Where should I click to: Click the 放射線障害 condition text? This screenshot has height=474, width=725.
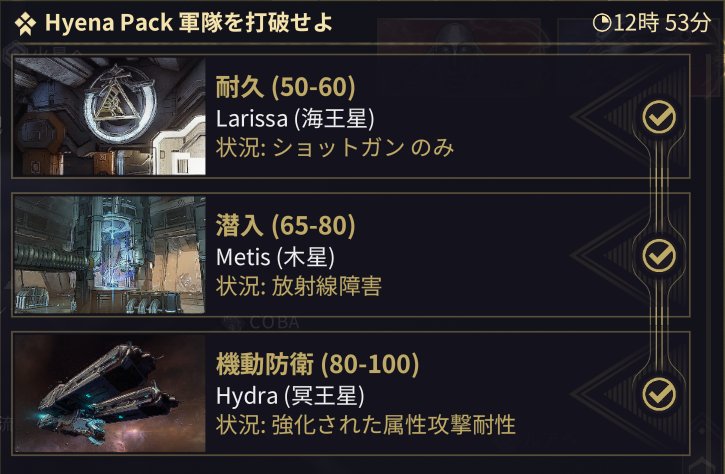325,287
